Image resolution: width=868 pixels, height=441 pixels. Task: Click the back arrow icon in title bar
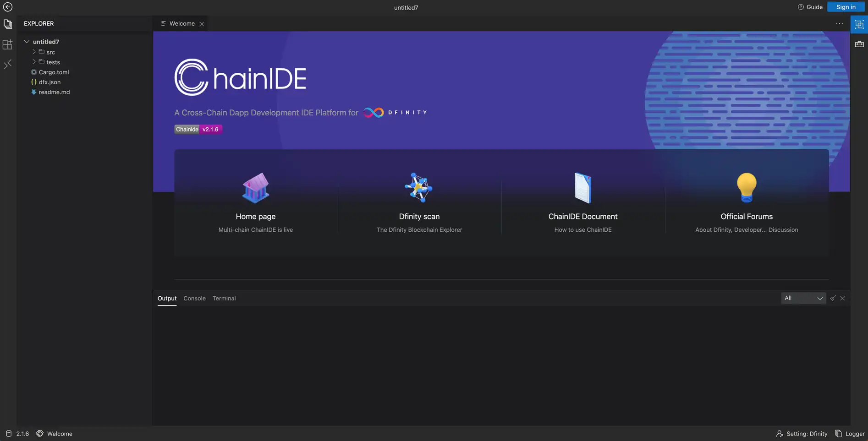8,7
